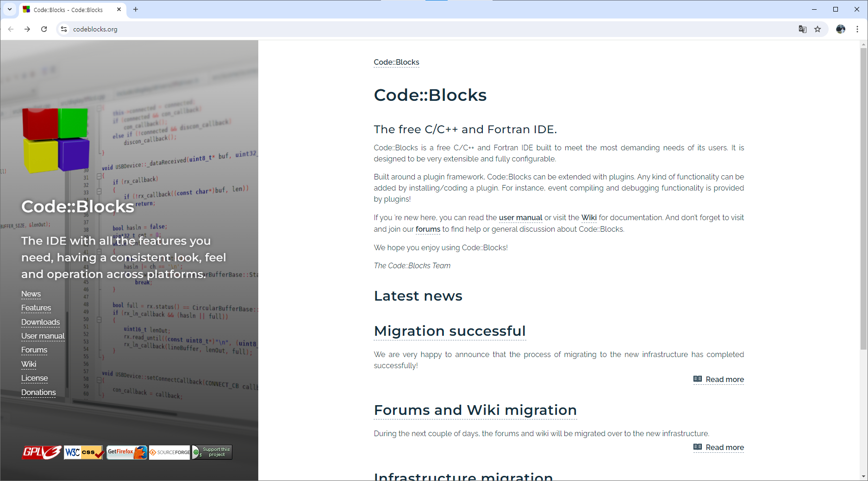The height and width of the screenshot is (481, 868).
Task: Click the Get Firefox badge
Action: 127,452
